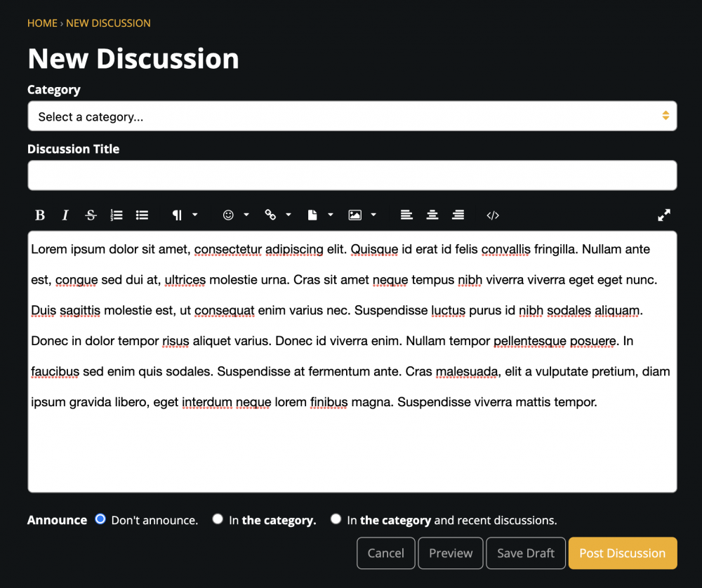This screenshot has height=588, width=702.
Task: Expand the editor to fullscreen
Action: point(663,215)
